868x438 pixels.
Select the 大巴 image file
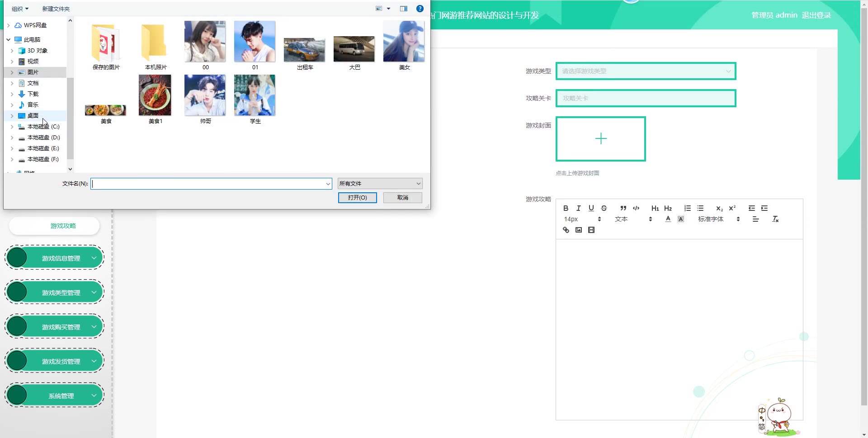coord(354,53)
